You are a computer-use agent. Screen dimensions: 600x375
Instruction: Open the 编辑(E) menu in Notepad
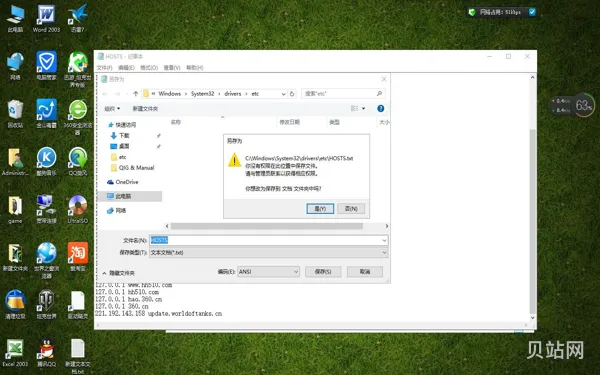126,68
